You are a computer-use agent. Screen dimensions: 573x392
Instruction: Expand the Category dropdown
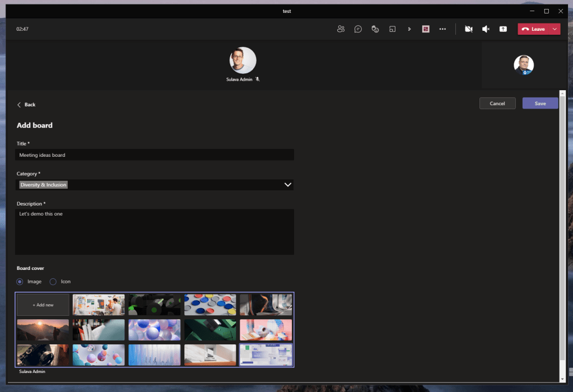tap(288, 185)
